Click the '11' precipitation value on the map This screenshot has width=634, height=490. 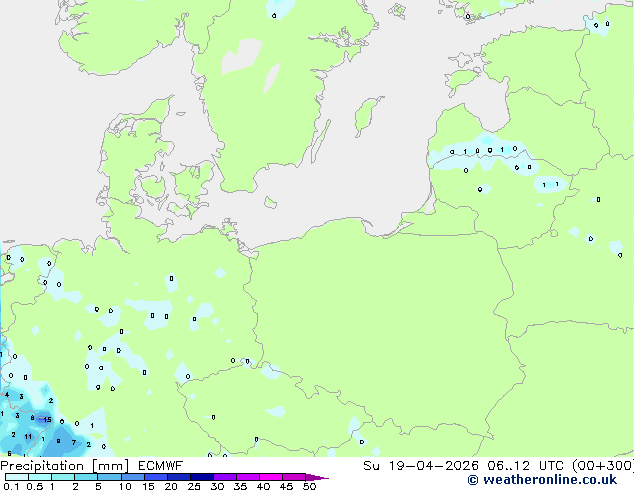coord(27,437)
